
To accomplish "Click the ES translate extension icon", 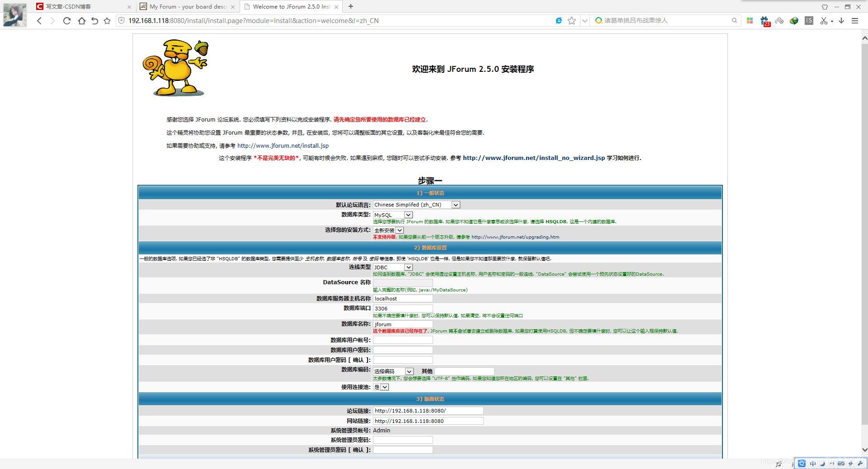I will 809,20.
